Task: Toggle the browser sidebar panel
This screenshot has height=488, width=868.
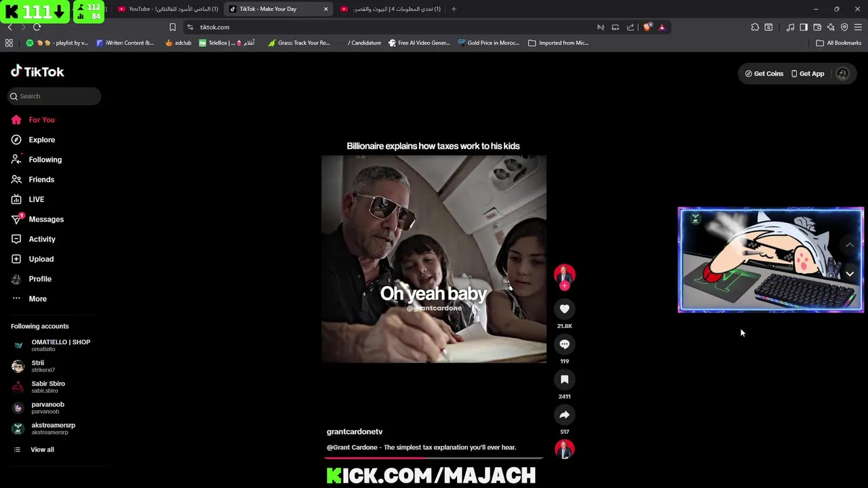Action: coord(804,27)
